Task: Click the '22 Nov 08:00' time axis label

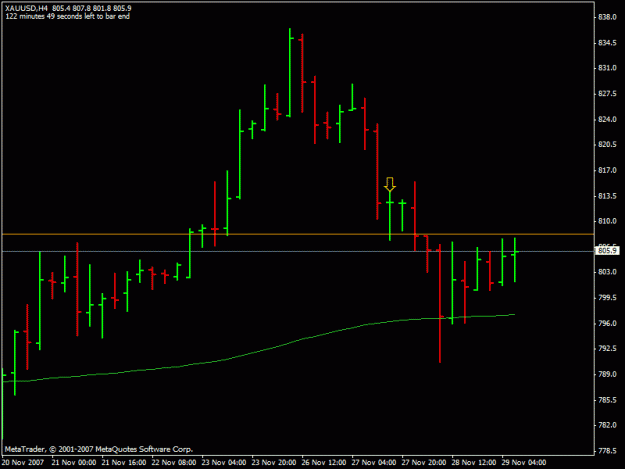Action: [x=174, y=462]
